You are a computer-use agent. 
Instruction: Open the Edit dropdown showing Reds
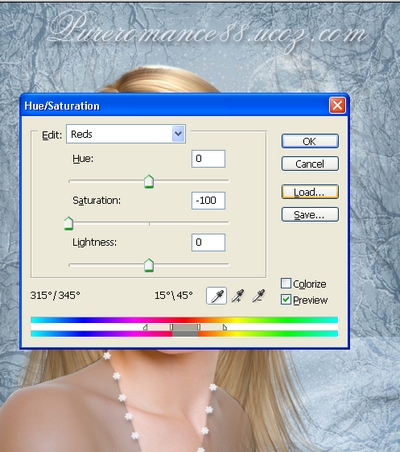(x=126, y=134)
